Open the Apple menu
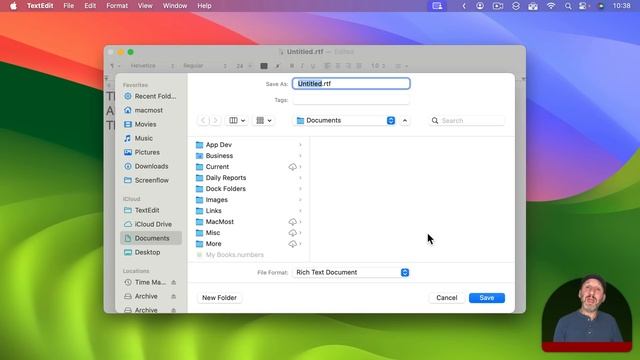 tap(13, 6)
